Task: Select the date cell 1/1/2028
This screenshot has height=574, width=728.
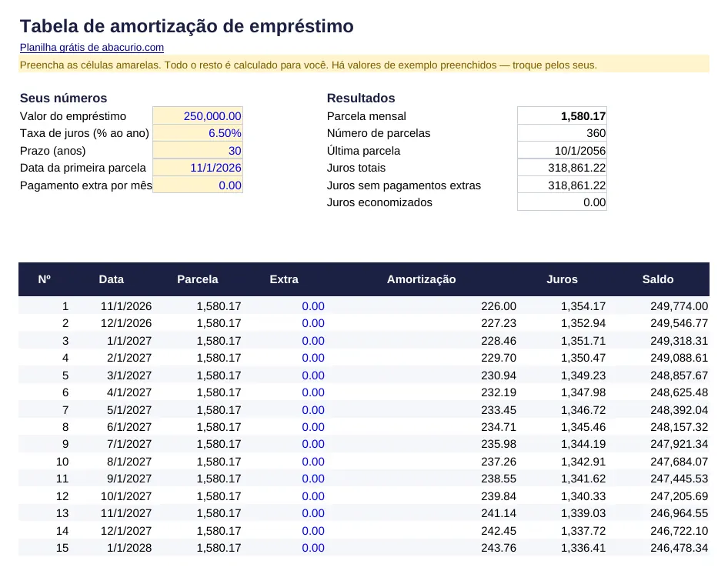Action: 129,548
